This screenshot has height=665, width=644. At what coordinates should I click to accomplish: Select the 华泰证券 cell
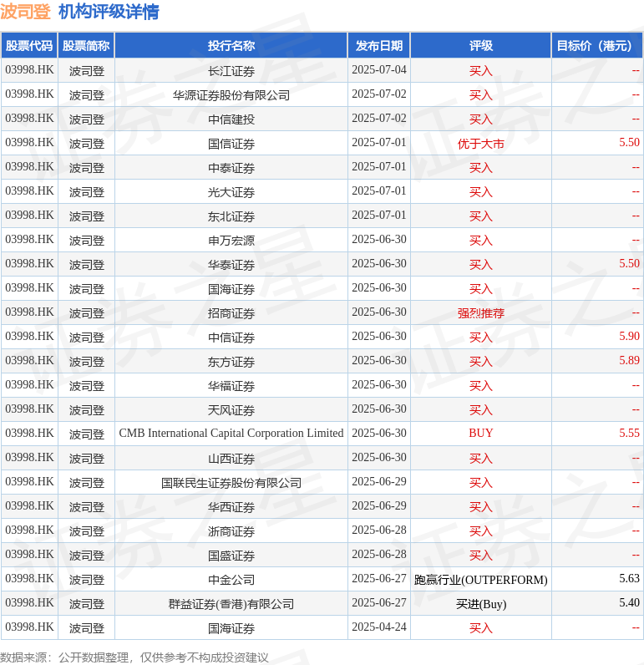coord(231,264)
